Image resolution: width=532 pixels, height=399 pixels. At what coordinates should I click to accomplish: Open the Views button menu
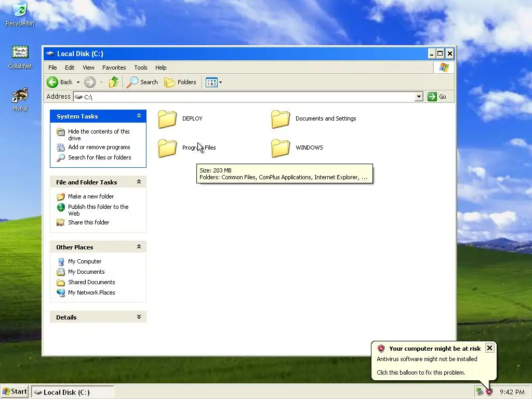click(x=214, y=82)
